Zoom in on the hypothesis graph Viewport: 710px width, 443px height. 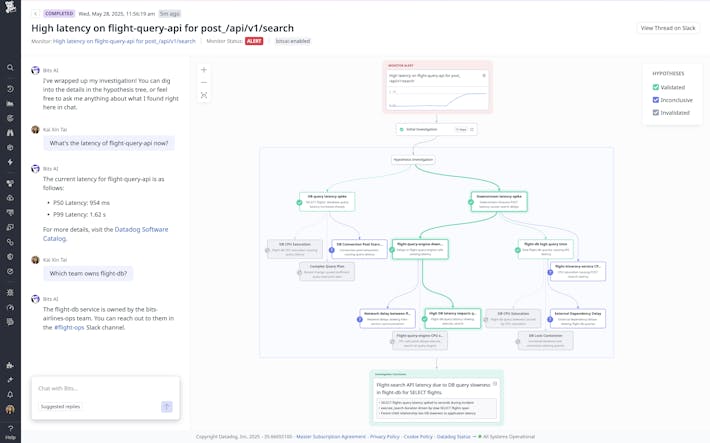(x=204, y=70)
